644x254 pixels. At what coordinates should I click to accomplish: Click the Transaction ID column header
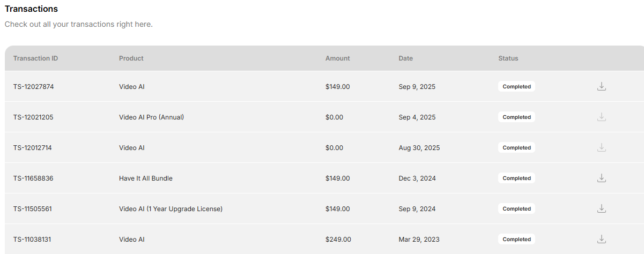35,58
